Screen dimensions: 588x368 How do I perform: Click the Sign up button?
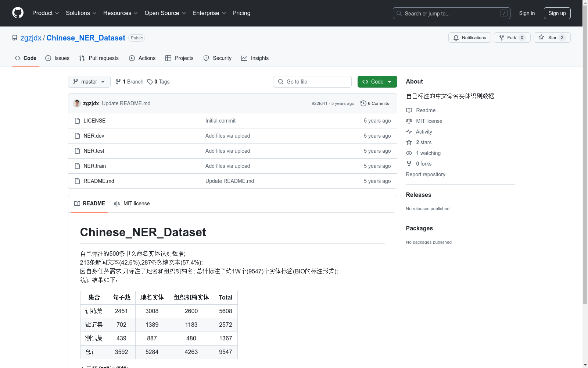coord(557,13)
